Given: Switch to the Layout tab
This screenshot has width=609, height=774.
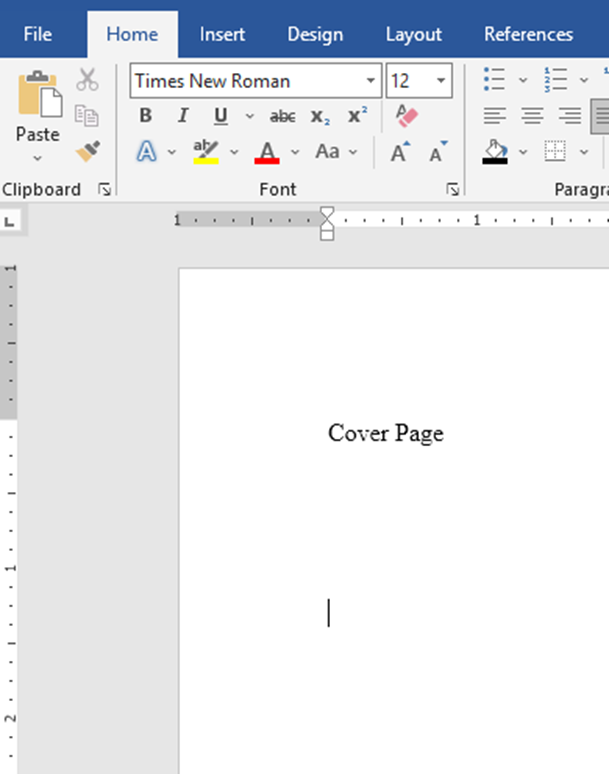Looking at the screenshot, I should pos(414,35).
